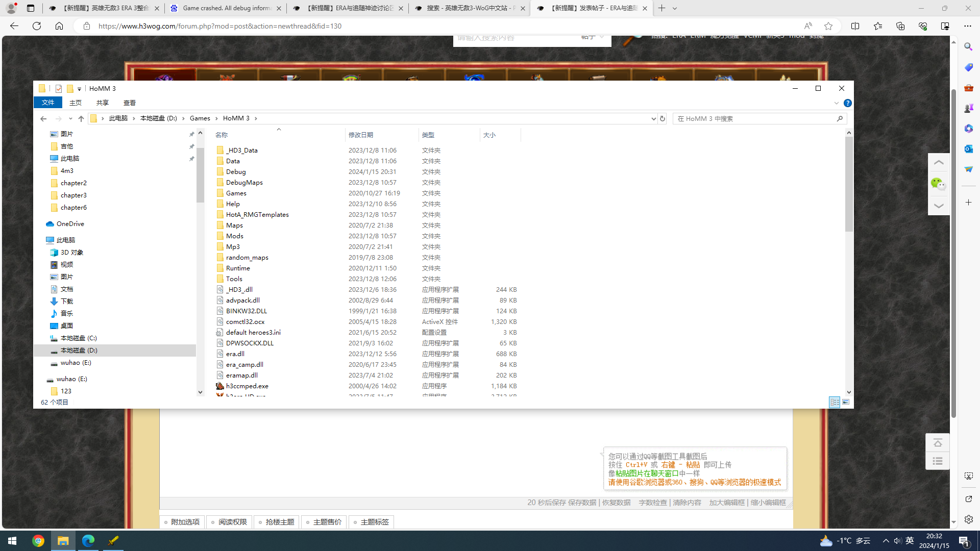Click 字数检查 link in editor
Screen dimensions: 980x551
[652, 503]
